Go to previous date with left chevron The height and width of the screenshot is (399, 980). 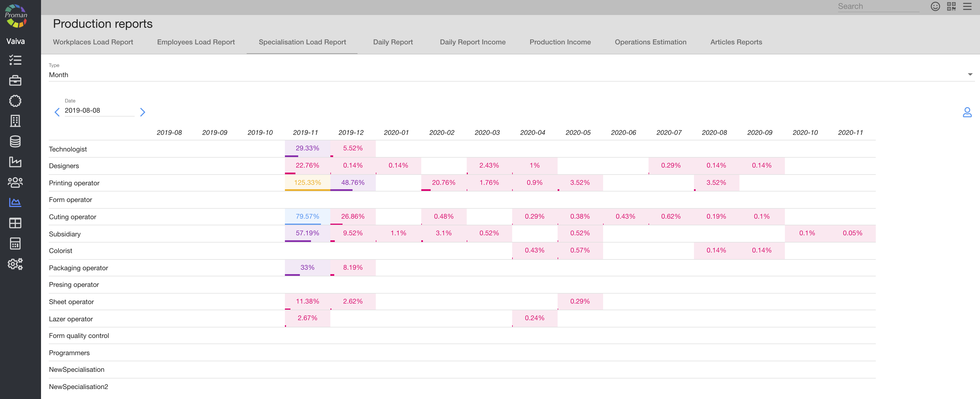pos(57,112)
